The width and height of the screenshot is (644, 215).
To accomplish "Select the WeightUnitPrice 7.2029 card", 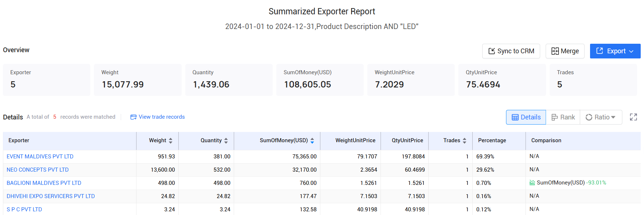I will coord(411,80).
